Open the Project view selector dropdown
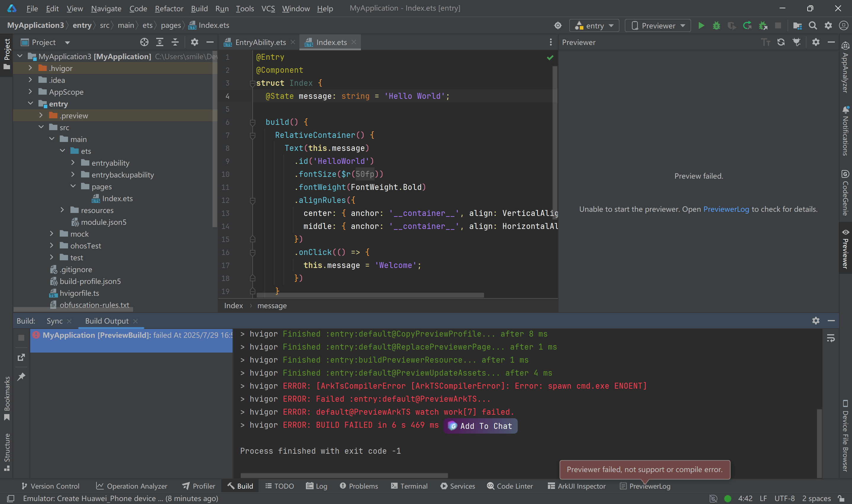The height and width of the screenshot is (504, 852). (45, 42)
